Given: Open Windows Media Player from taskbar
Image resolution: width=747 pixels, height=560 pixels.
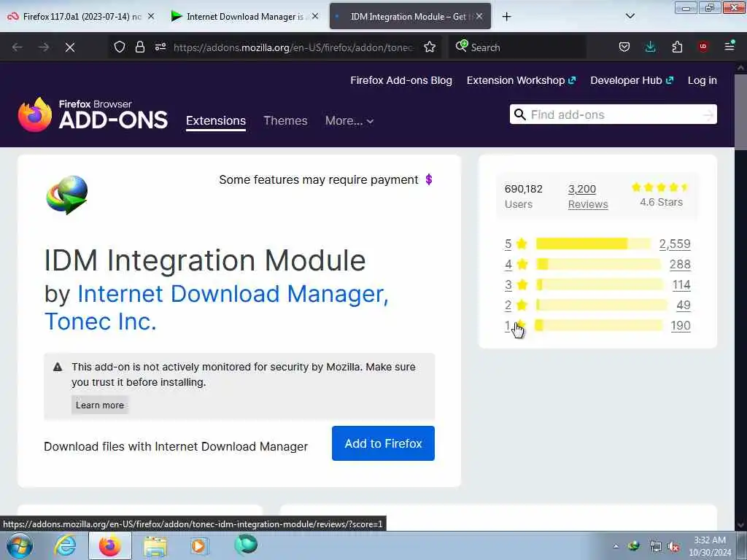Looking at the screenshot, I should tap(199, 545).
